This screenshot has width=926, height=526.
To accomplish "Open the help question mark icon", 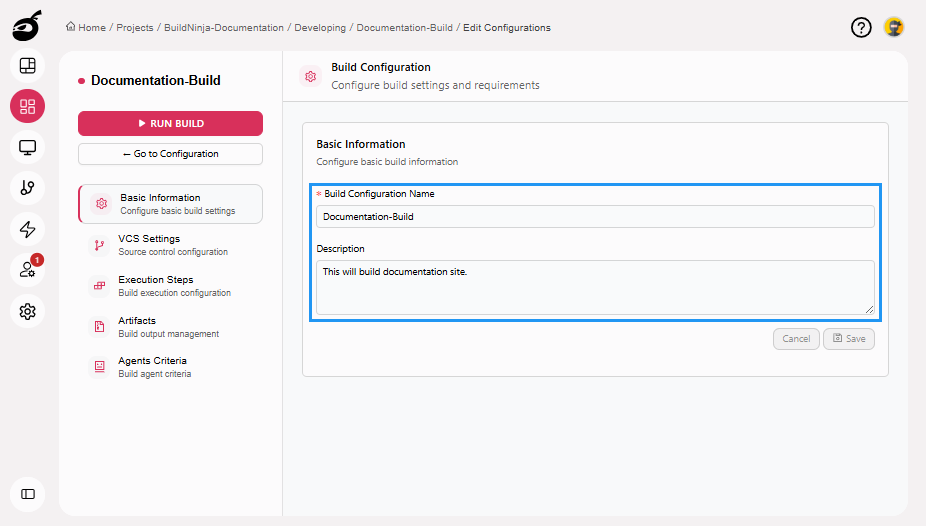I will pyautogui.click(x=861, y=27).
